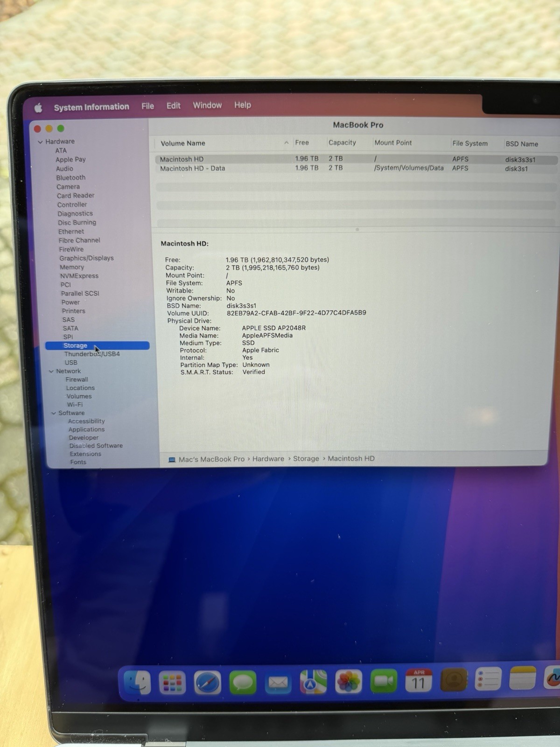Image resolution: width=560 pixels, height=747 pixels.
Task: Select Applications under Software
Action: coord(87,429)
